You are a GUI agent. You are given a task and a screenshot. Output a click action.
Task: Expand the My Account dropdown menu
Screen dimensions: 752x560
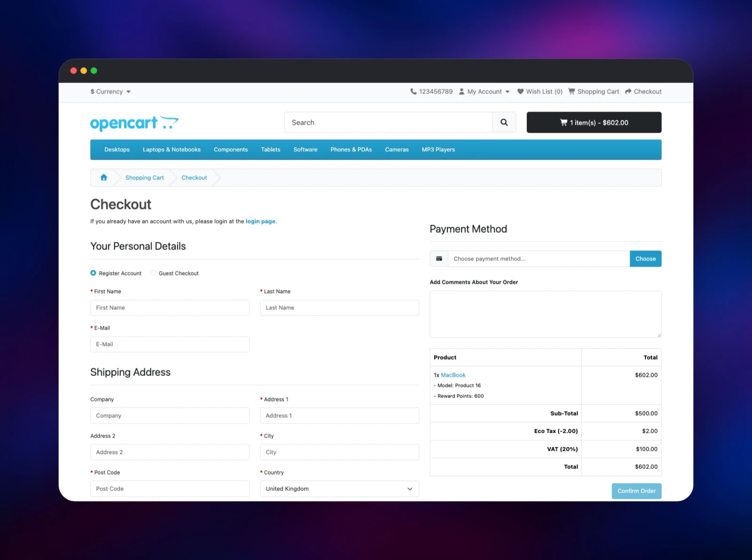point(485,92)
